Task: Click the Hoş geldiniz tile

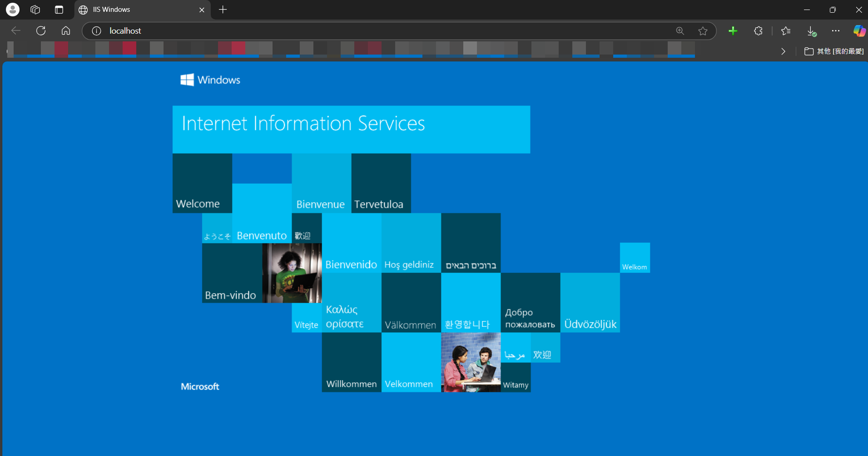Action: pyautogui.click(x=411, y=243)
